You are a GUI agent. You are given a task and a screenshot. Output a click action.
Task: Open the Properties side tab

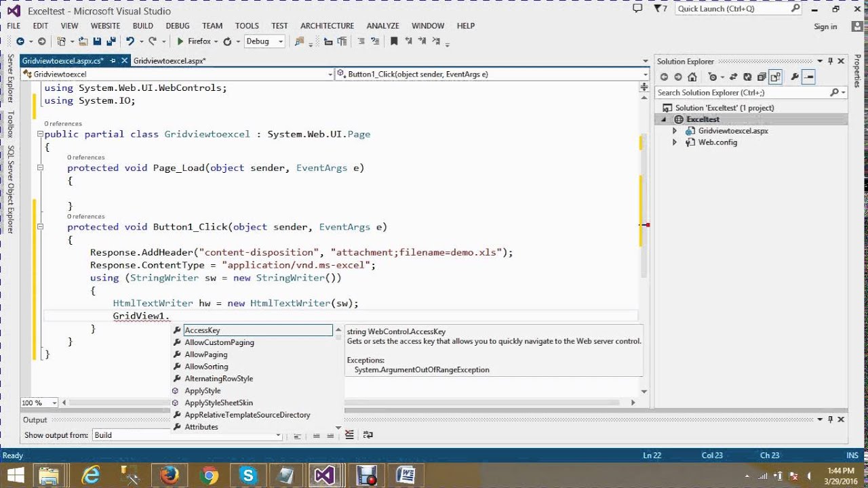857,71
